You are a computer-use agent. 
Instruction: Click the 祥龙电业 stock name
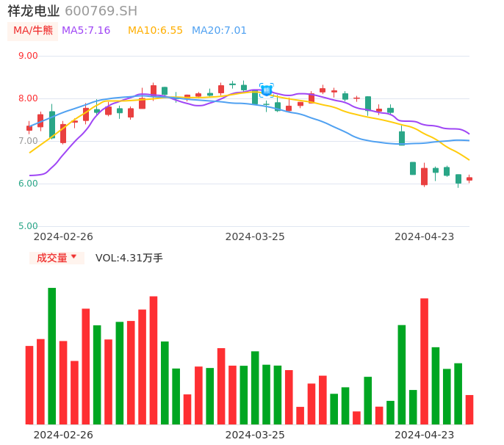pyautogui.click(x=34, y=11)
